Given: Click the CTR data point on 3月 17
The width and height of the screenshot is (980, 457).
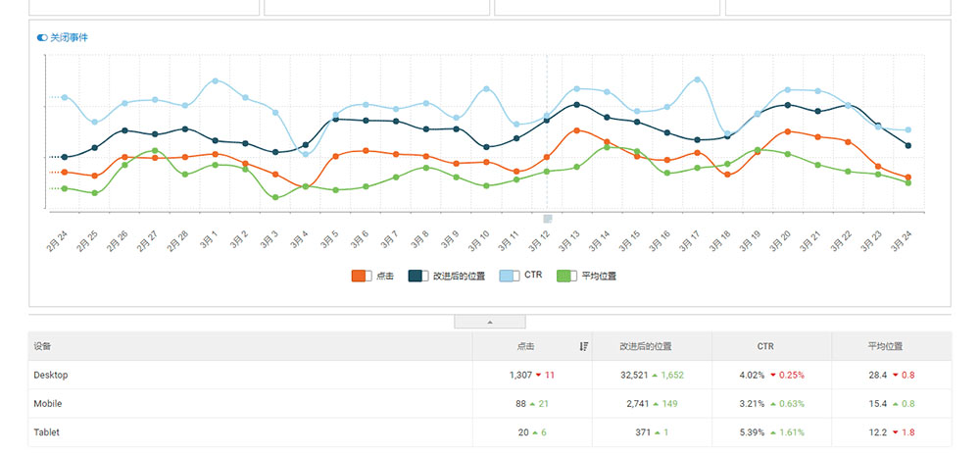Looking at the screenshot, I should click(697, 79).
